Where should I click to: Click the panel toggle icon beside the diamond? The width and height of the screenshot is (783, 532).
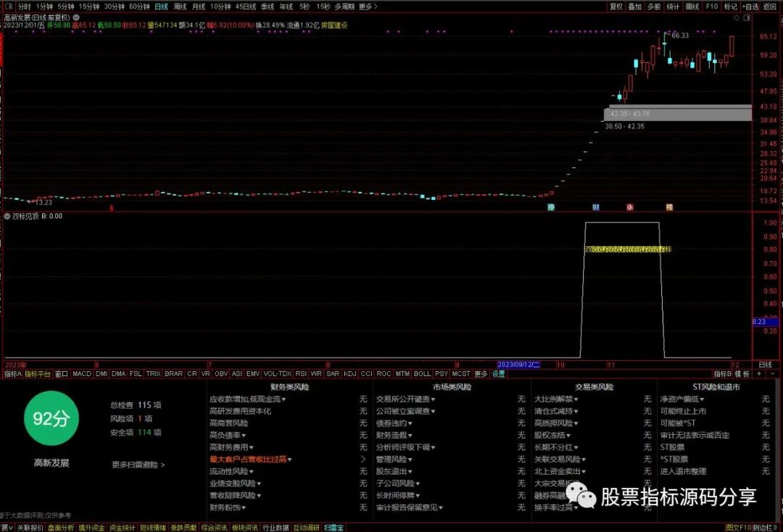tap(747, 17)
